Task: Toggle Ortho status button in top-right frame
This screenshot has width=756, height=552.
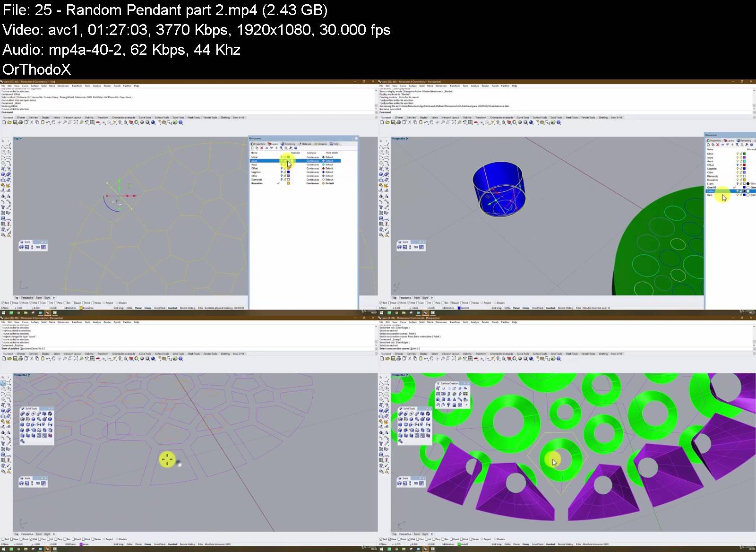Action: (x=507, y=308)
